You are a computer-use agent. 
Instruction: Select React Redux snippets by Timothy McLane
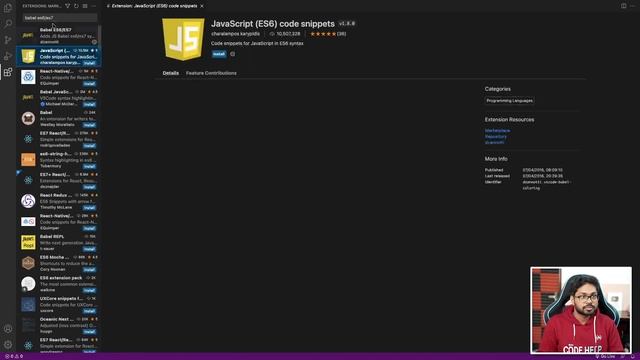point(58,201)
